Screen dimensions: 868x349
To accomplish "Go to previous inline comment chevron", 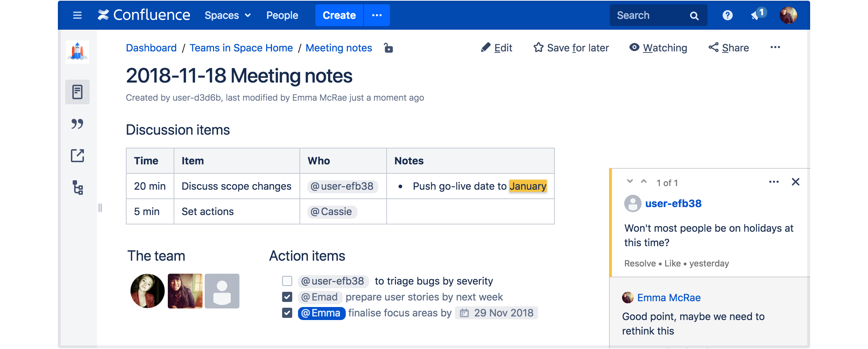I will (644, 181).
